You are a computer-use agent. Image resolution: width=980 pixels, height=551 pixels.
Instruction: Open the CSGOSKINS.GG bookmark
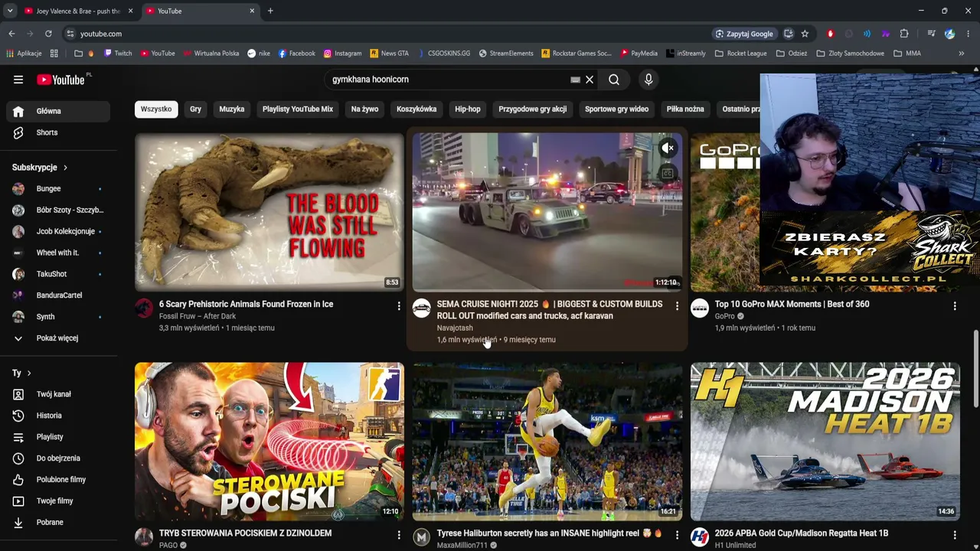pos(443,54)
